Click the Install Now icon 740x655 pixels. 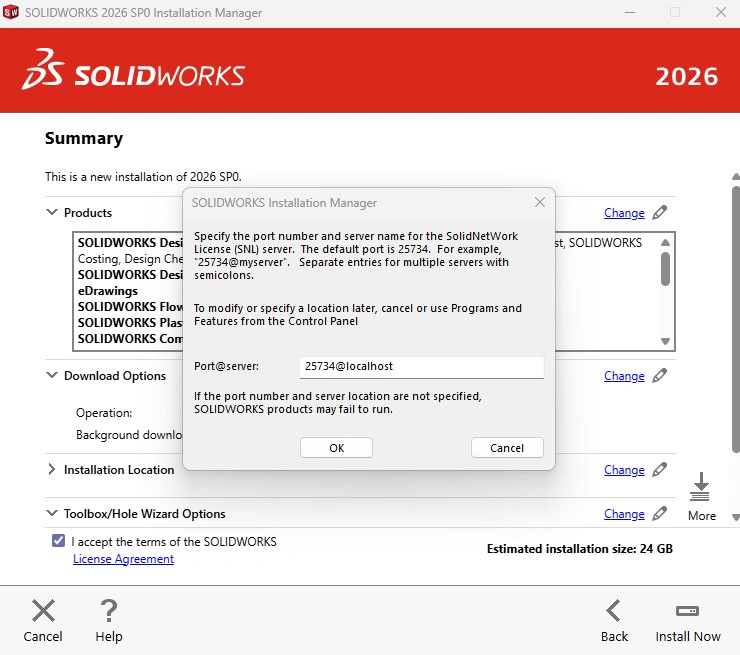[688, 611]
